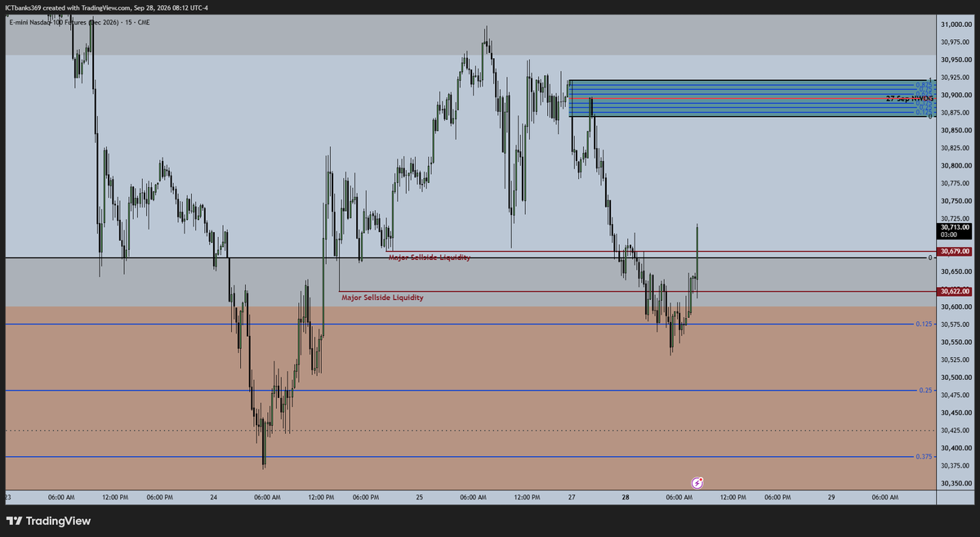
Task: Click the lightning event icon near the time axis
Action: pyautogui.click(x=699, y=483)
